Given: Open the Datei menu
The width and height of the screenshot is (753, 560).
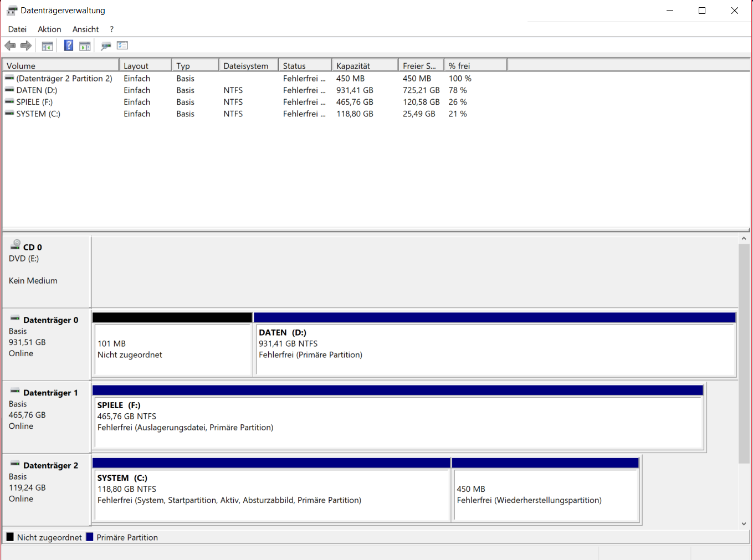Looking at the screenshot, I should click(x=17, y=29).
